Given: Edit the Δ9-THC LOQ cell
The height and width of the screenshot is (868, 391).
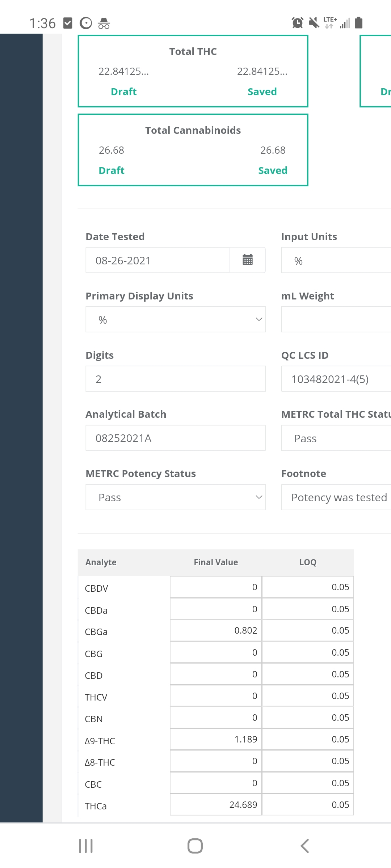Looking at the screenshot, I should tap(308, 739).
